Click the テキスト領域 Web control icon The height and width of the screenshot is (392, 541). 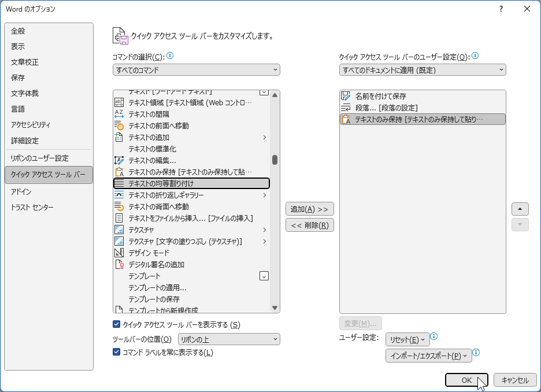click(119, 102)
